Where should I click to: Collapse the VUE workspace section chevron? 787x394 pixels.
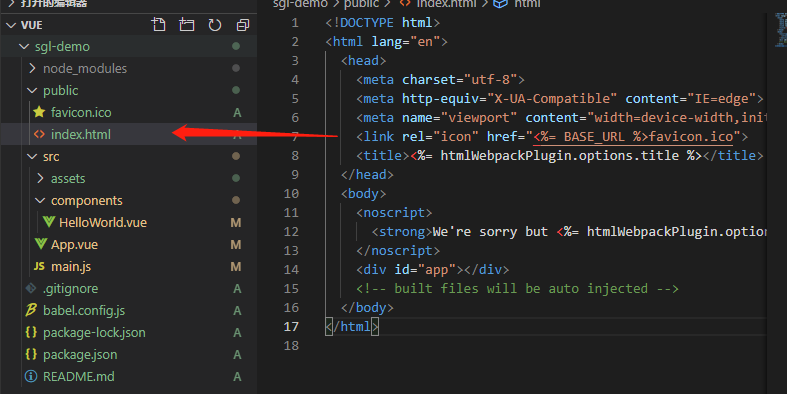pos(11,25)
